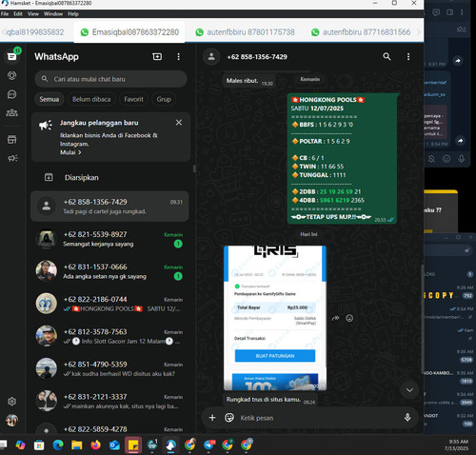Switch to autenfbbiru 87801175738 tab
Viewport: 476px width, 455px height.
[x=246, y=32]
